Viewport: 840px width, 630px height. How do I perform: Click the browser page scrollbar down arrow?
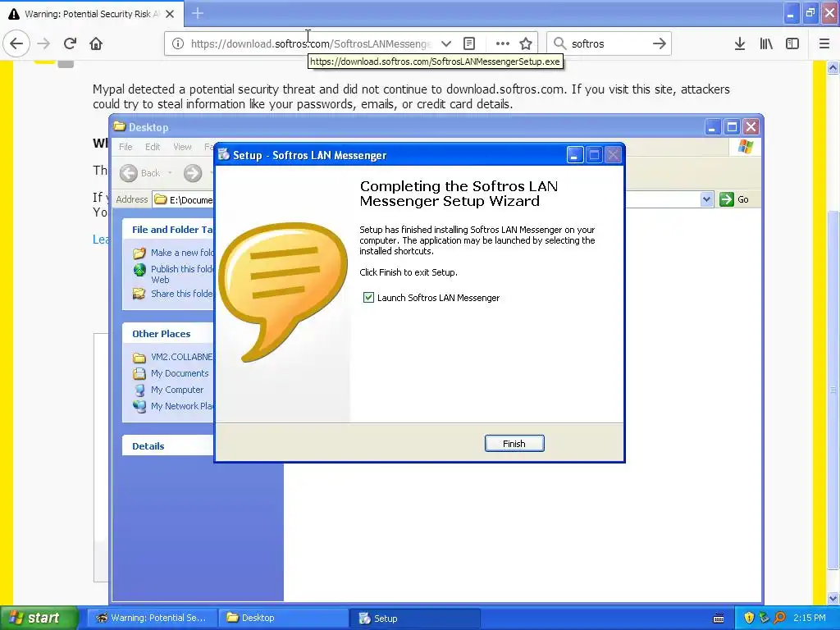coord(833,598)
